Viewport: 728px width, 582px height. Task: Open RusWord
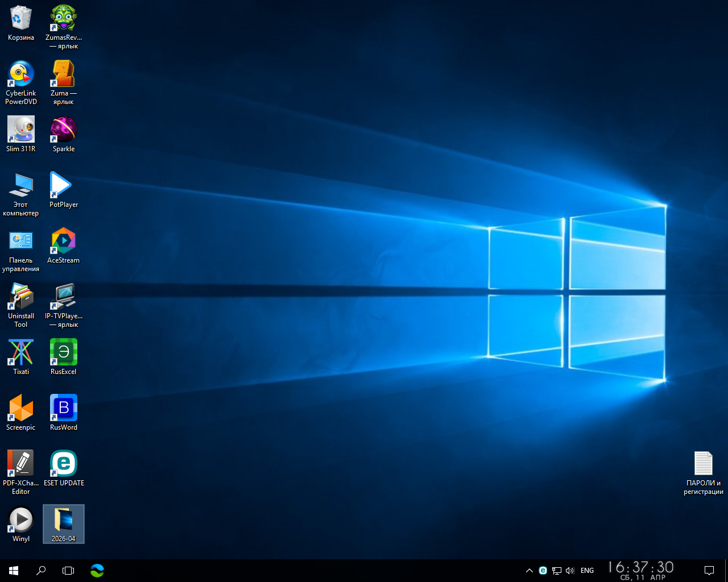click(64, 413)
